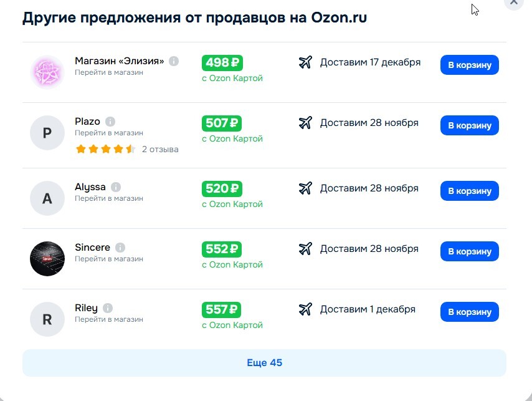Close the other offers popup
The width and height of the screenshot is (532, 401).
(x=513, y=2)
